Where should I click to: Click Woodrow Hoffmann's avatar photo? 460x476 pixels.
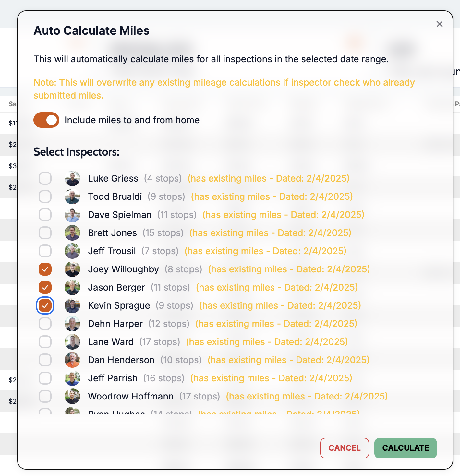(x=72, y=396)
